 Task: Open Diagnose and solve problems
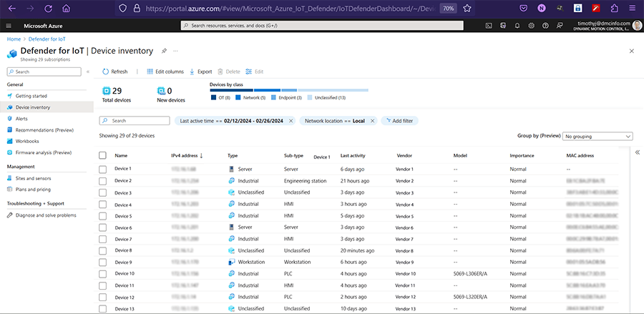click(46, 215)
